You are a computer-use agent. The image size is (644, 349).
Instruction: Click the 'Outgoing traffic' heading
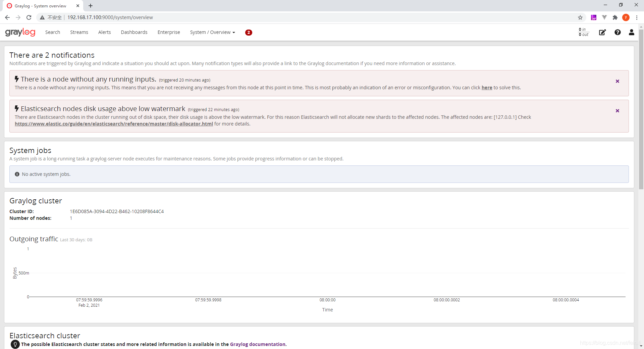34,239
